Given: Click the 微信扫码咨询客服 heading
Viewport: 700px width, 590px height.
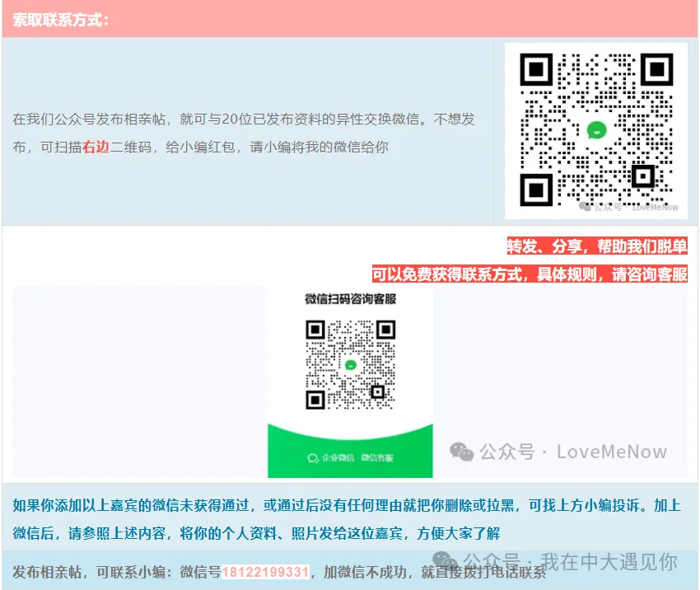Looking at the screenshot, I should tap(351, 299).
